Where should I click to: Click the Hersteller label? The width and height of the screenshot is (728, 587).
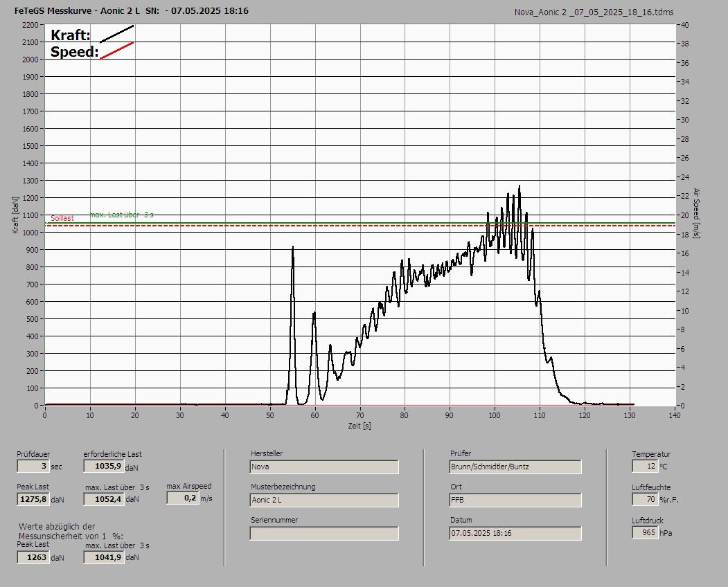click(x=267, y=453)
